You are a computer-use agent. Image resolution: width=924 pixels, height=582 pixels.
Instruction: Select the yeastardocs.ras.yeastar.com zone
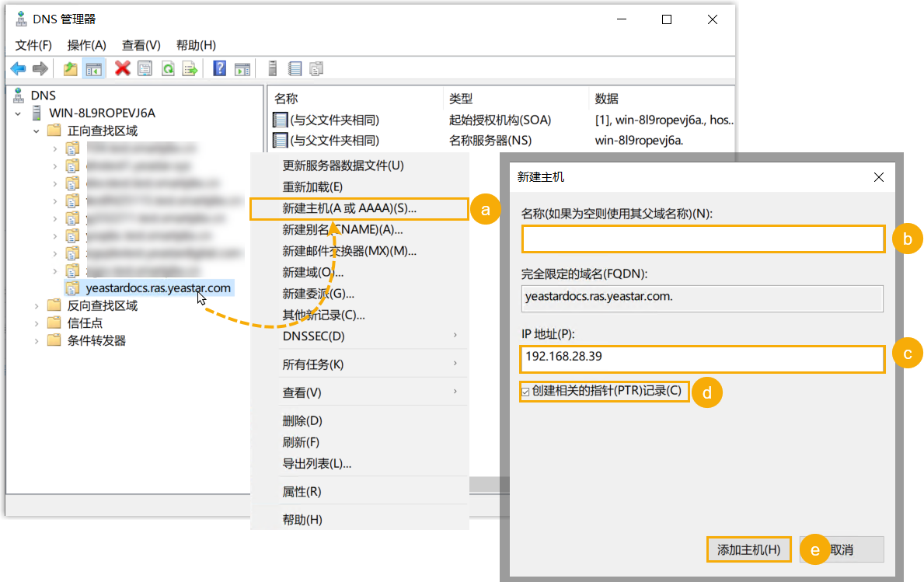point(158,288)
